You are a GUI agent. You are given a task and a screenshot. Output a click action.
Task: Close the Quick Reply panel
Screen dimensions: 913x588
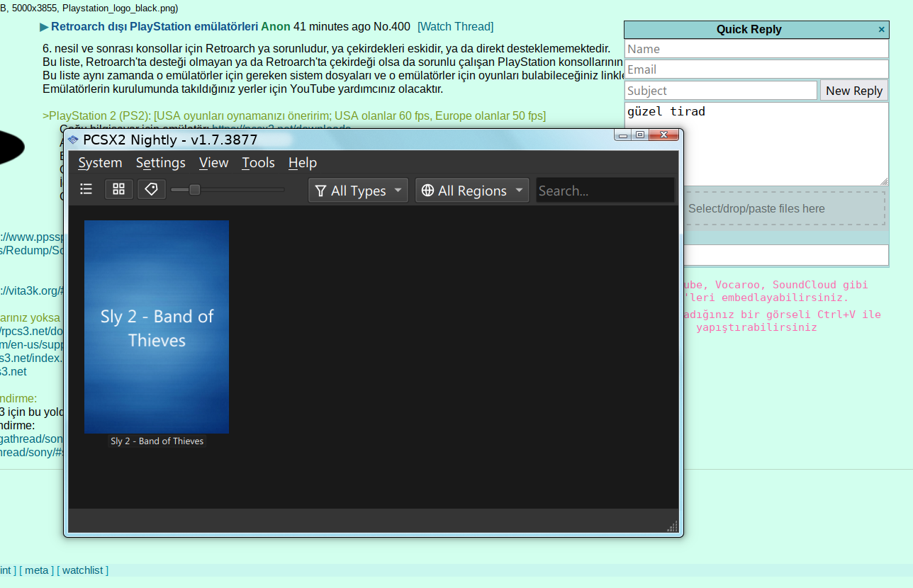pyautogui.click(x=882, y=30)
